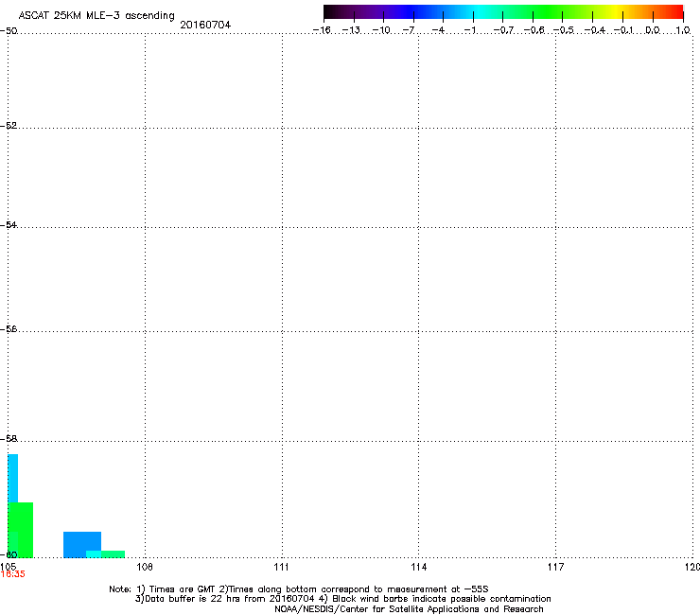
Task: Click the -58 latitude axis label
Action: tap(9, 439)
